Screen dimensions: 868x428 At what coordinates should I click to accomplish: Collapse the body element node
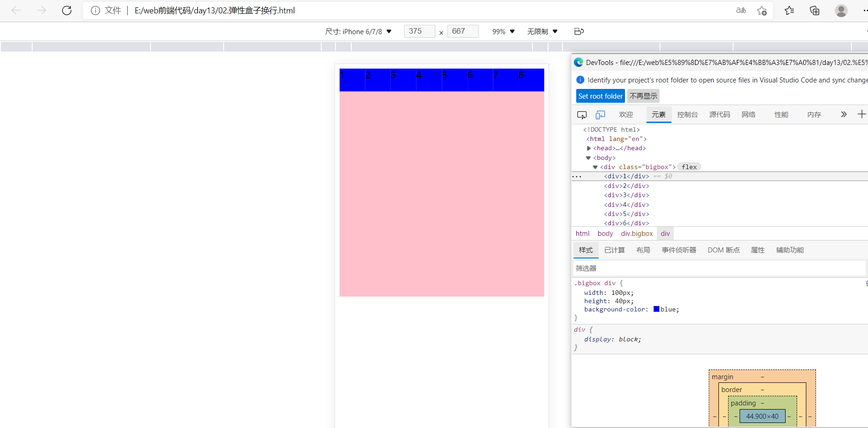pos(588,158)
